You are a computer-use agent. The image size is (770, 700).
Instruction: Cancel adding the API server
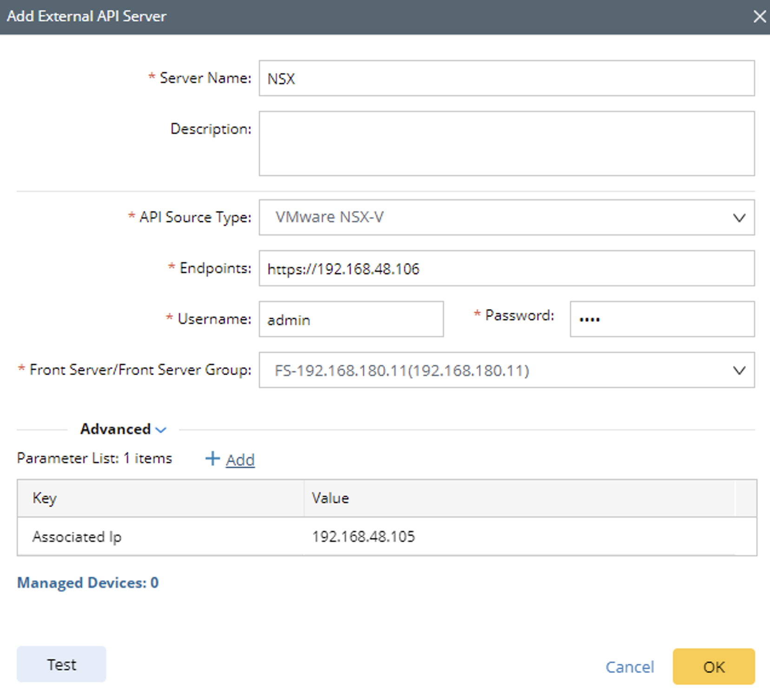630,667
